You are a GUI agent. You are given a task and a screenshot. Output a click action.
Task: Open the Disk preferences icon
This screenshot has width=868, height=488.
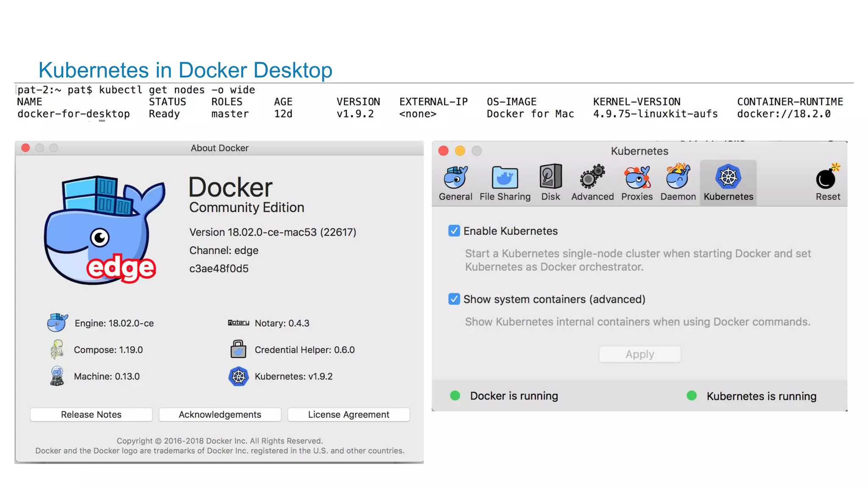(x=550, y=177)
